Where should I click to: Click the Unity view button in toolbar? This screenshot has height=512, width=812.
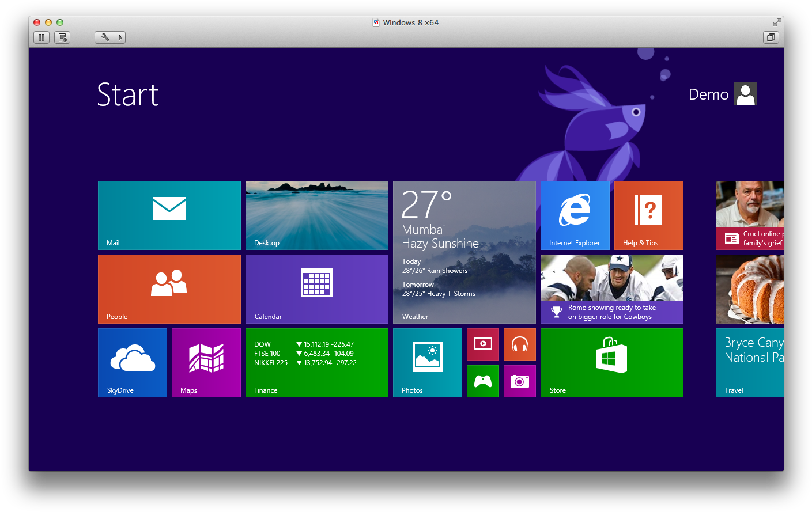[771, 37]
